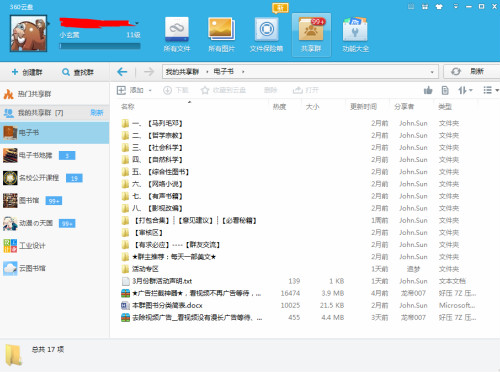
Task: Click 下载 (download) toolbar button
Action: pos(176,90)
